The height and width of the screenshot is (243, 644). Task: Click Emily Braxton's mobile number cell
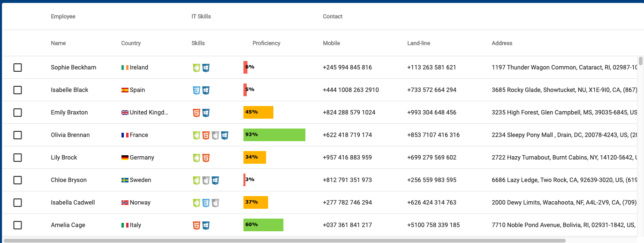[349, 113]
